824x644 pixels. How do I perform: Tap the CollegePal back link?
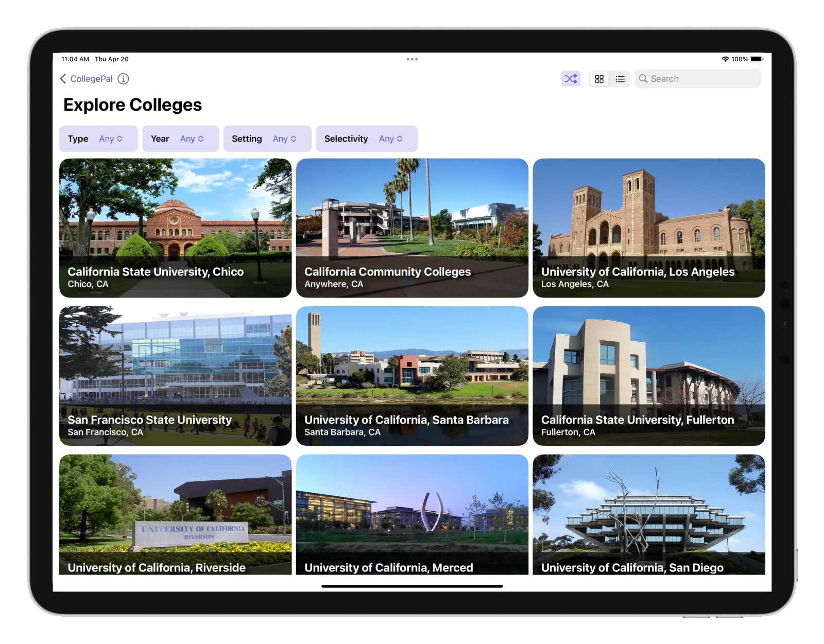[x=91, y=79]
